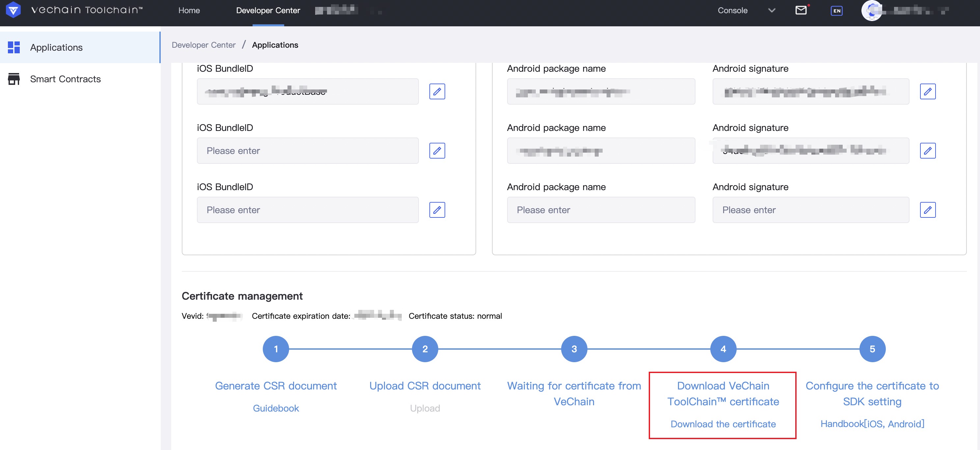Click the Applications breadcrumb text
This screenshot has width=980, height=450.
pyautogui.click(x=275, y=45)
